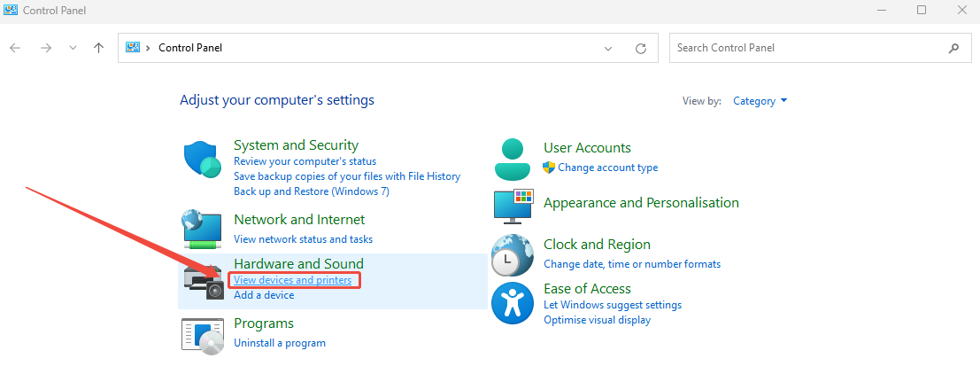Open the Programs disc icon

(203, 335)
